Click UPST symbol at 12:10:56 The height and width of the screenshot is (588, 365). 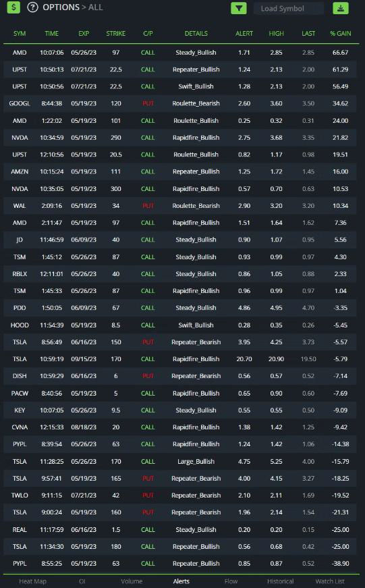coord(20,155)
